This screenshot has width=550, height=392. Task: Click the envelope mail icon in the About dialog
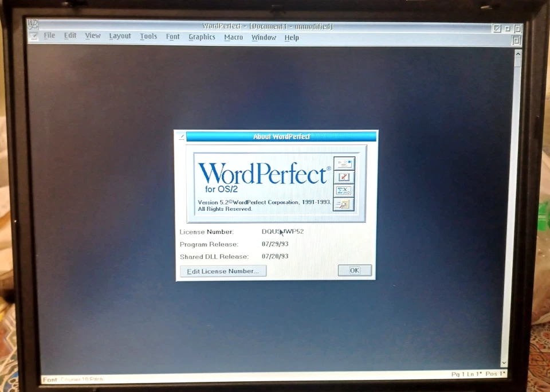click(x=343, y=163)
